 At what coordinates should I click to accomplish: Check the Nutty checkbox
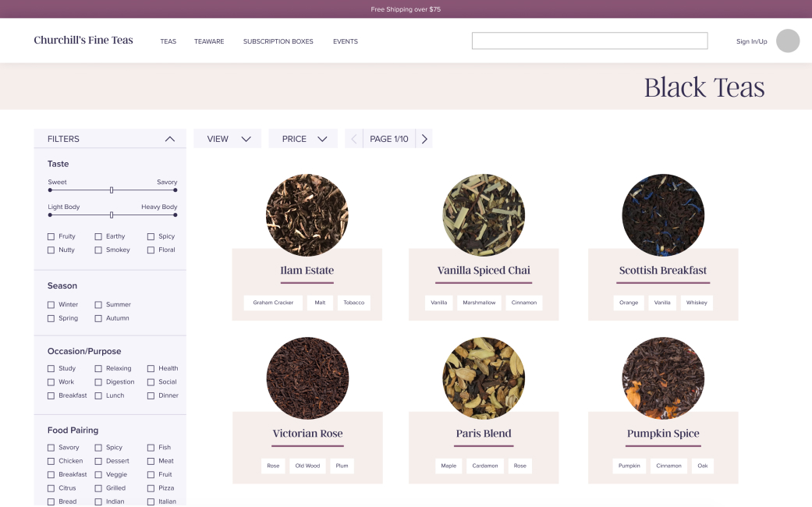pyautogui.click(x=51, y=250)
